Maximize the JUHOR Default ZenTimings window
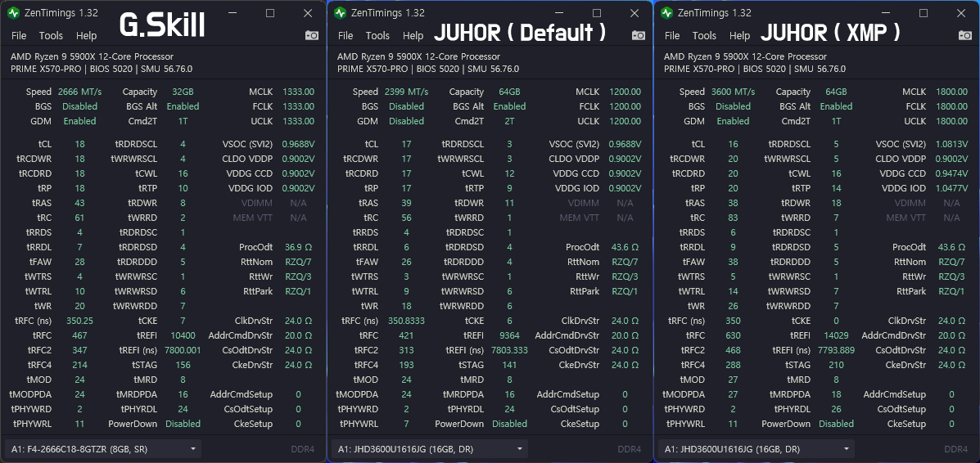This screenshot has height=463, width=980. (596, 12)
